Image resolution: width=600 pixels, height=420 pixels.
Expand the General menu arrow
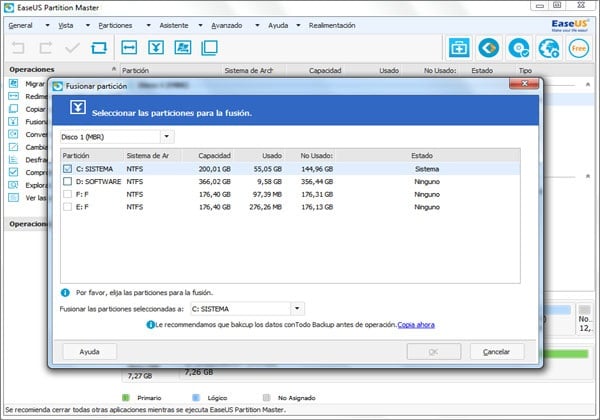coord(47,25)
